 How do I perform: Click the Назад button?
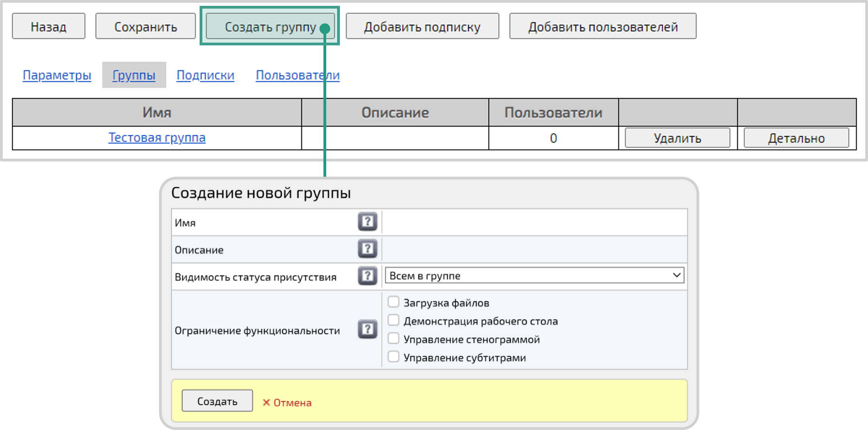coord(48,26)
